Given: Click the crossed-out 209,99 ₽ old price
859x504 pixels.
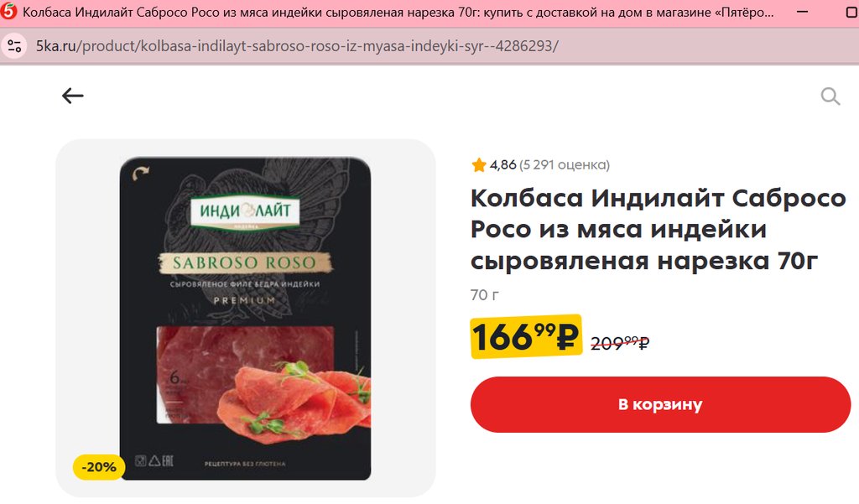Looking at the screenshot, I should [620, 344].
